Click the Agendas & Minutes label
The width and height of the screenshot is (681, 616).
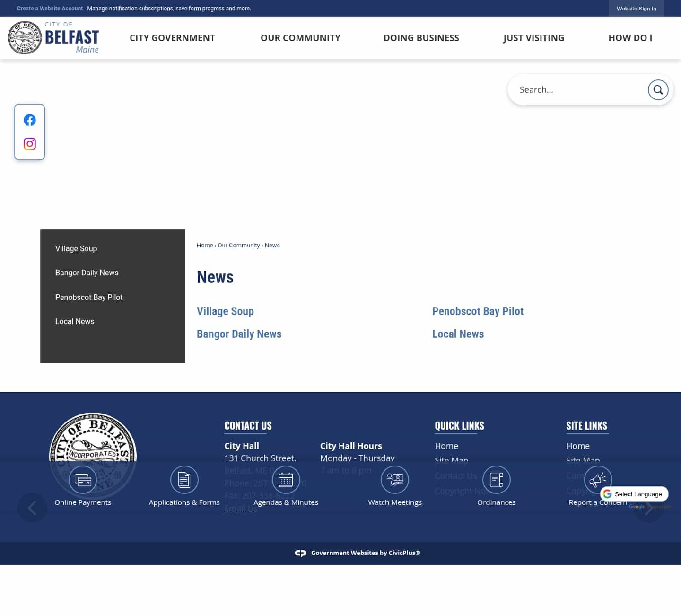tap(286, 502)
